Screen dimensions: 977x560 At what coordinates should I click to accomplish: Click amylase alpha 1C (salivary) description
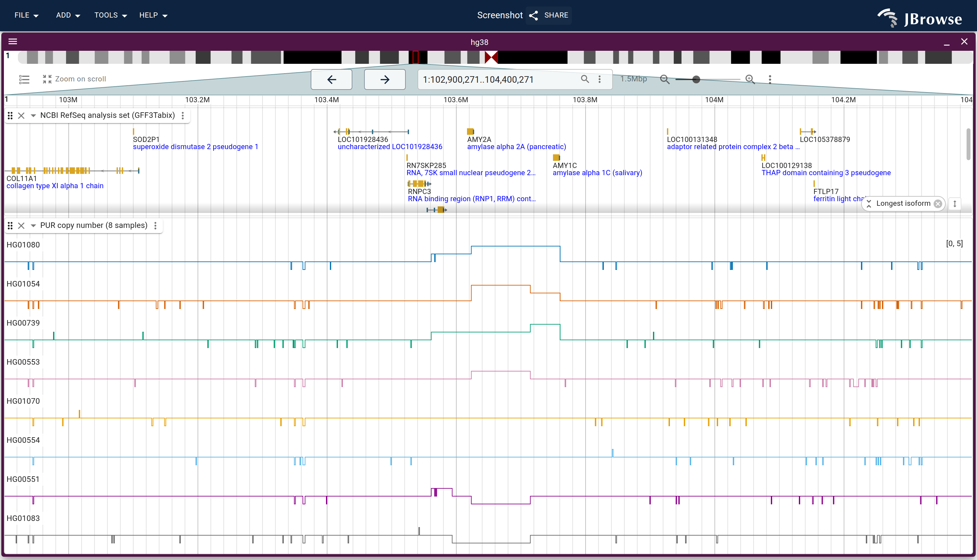597,173
